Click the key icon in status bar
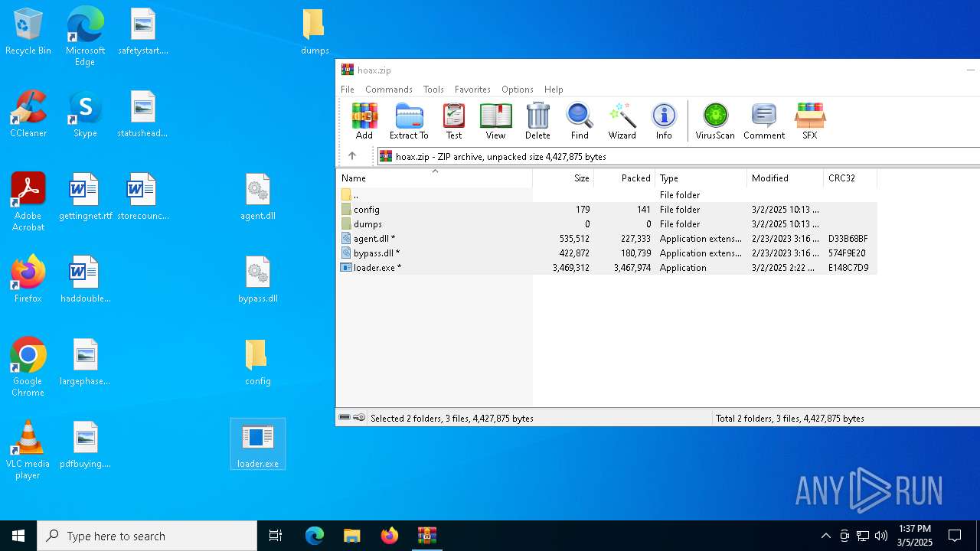 (359, 418)
